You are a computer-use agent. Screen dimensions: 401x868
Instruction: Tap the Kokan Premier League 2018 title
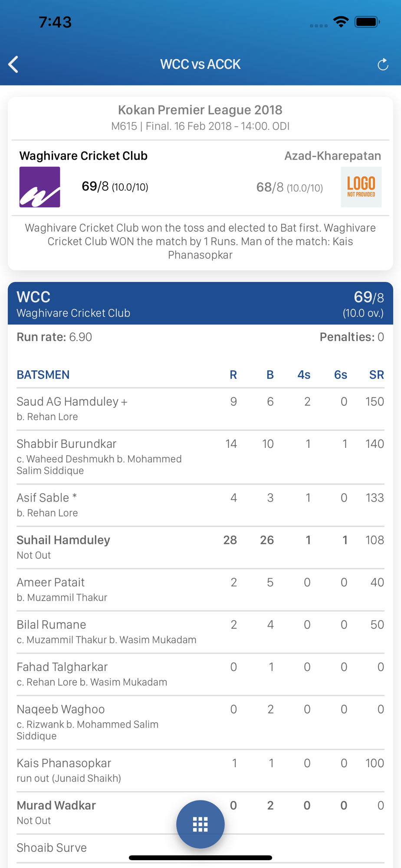click(200, 110)
